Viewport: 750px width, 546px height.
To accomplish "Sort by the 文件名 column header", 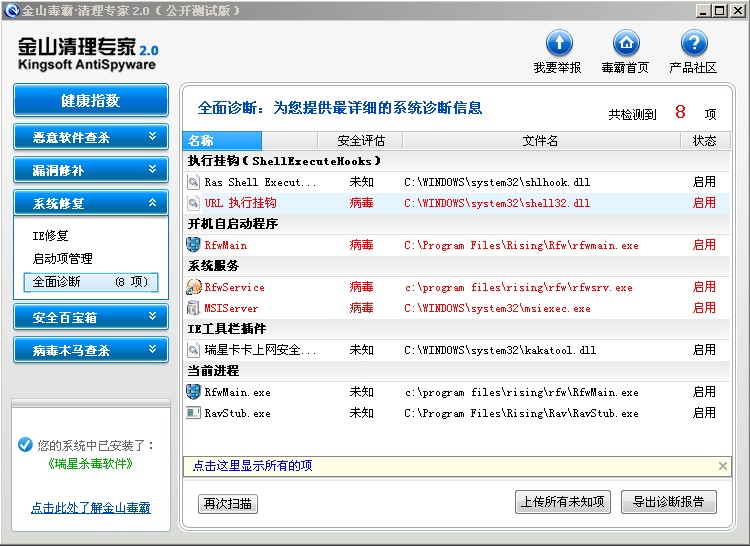I will pyautogui.click(x=541, y=141).
